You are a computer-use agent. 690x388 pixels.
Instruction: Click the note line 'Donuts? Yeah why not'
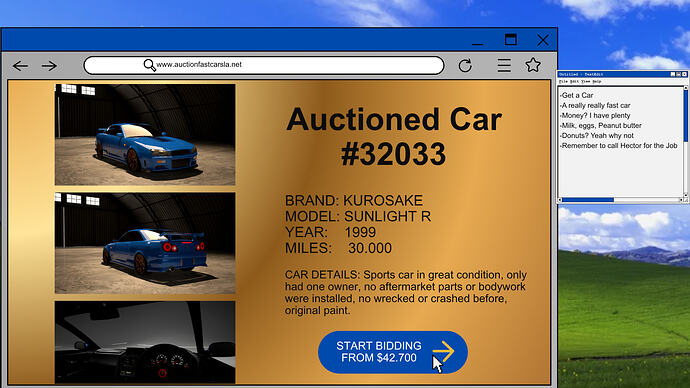point(597,135)
